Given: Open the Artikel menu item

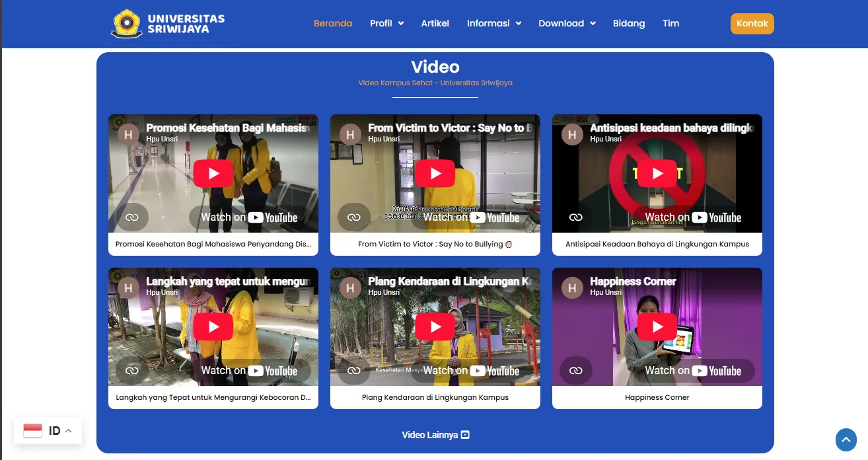Looking at the screenshot, I should [x=435, y=23].
